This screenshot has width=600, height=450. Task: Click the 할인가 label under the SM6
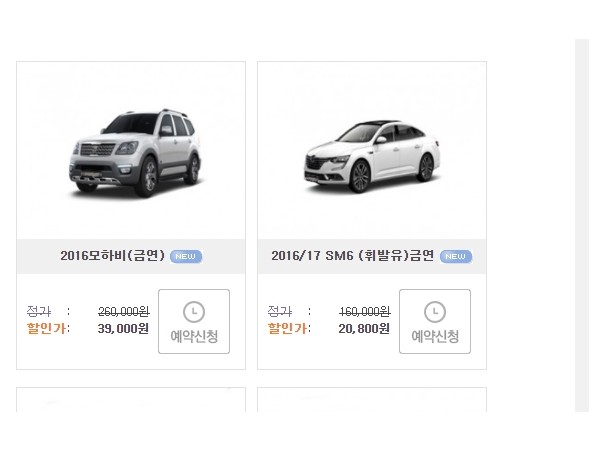[289, 328]
